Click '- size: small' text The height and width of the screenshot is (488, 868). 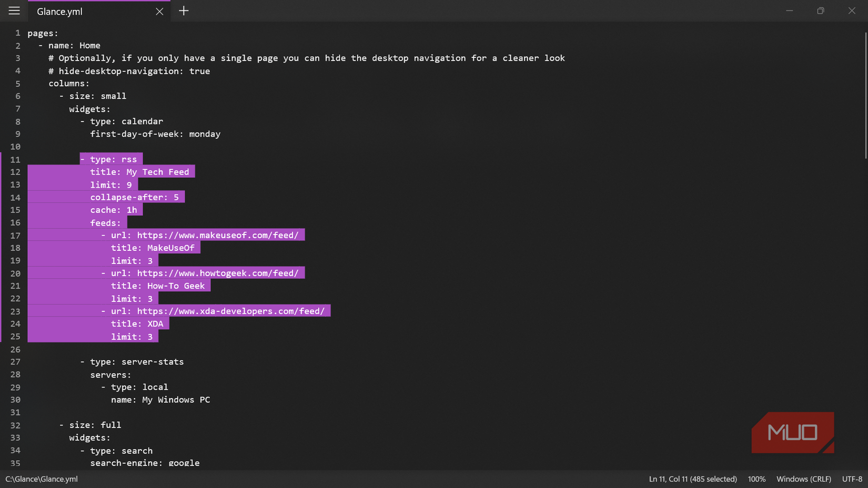click(x=93, y=96)
